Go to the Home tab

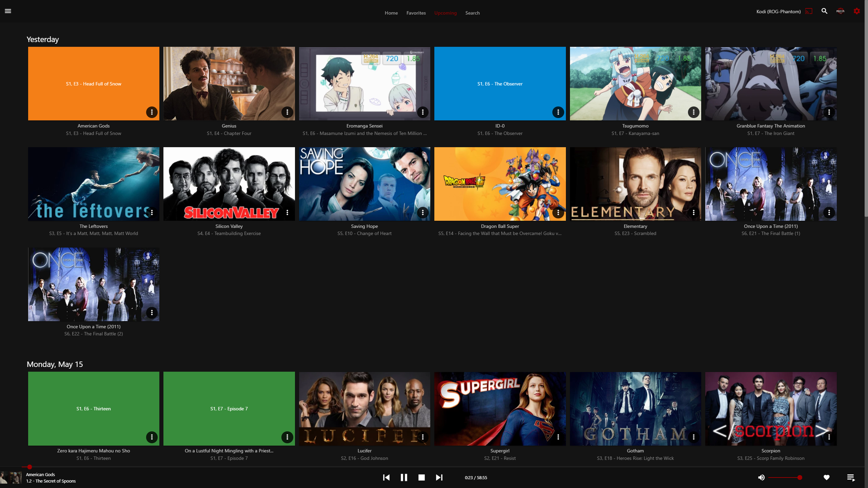coord(391,13)
